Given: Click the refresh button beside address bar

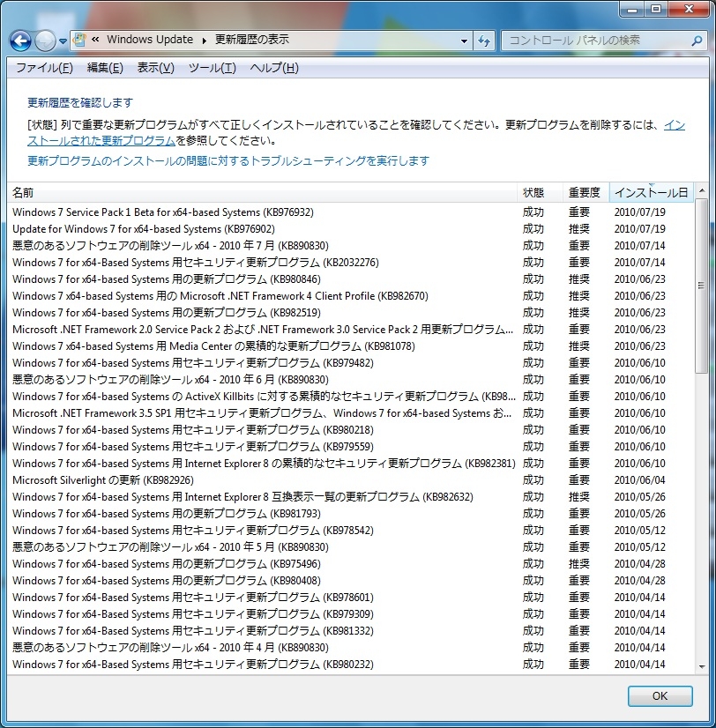Looking at the screenshot, I should pyautogui.click(x=484, y=41).
